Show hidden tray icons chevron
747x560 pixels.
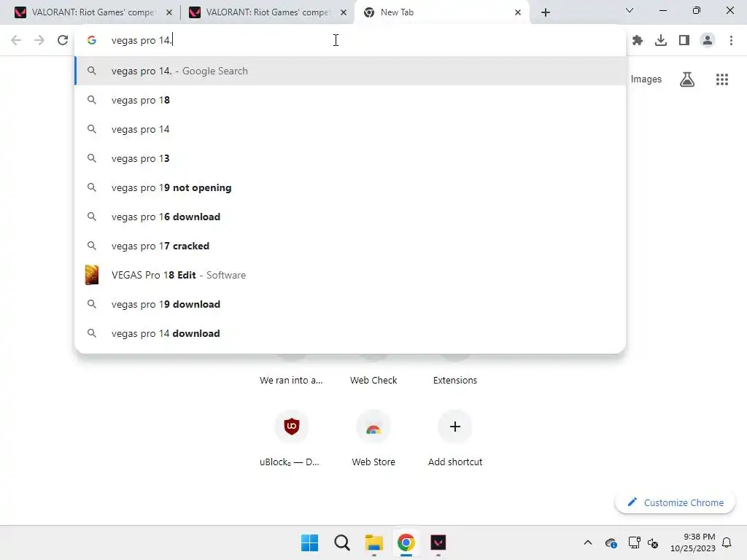(588, 542)
